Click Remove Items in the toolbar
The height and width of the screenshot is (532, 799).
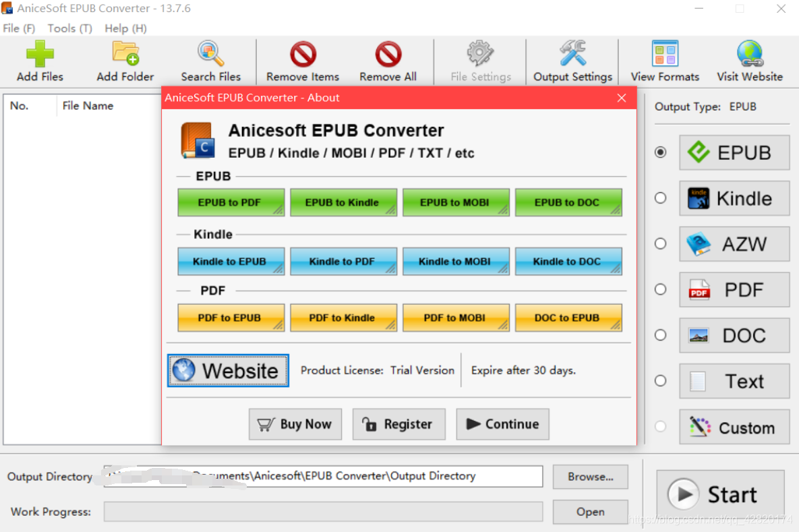(x=303, y=61)
